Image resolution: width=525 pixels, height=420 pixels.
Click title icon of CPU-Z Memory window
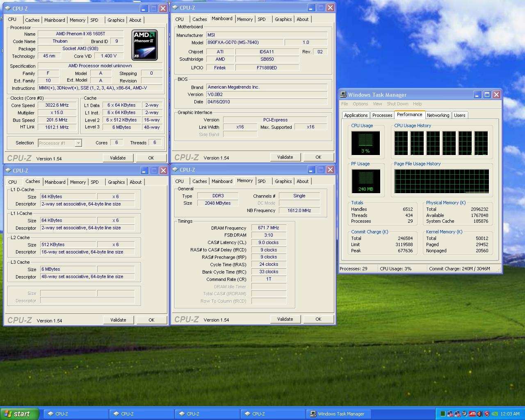pyautogui.click(x=175, y=169)
